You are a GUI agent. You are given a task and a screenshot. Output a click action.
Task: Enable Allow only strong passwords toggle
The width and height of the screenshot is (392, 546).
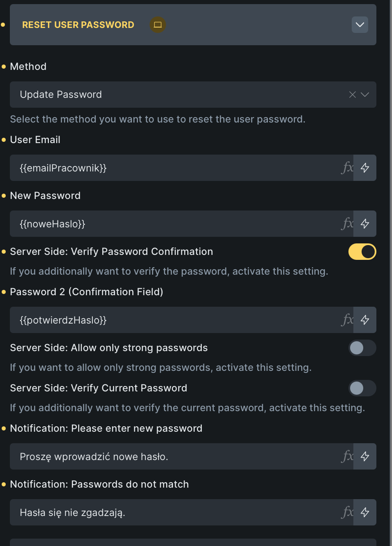(x=362, y=348)
